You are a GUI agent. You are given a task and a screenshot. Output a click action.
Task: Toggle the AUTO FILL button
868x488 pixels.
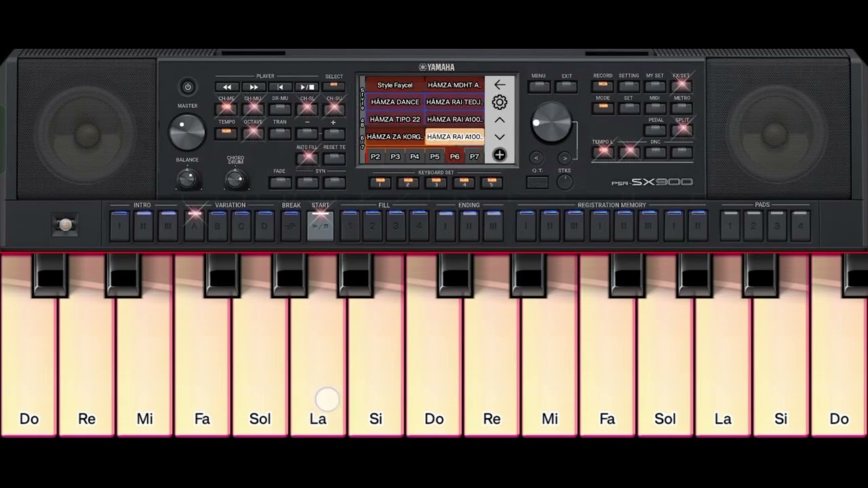307,157
